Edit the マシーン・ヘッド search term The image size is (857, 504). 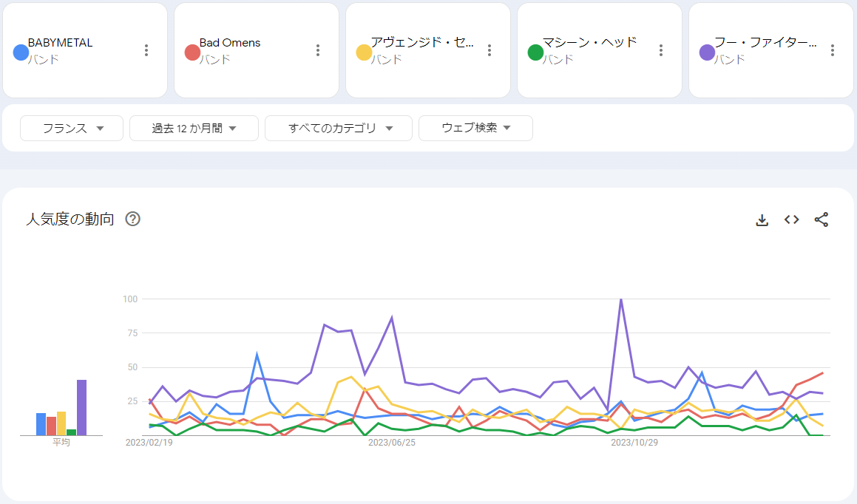coord(590,43)
